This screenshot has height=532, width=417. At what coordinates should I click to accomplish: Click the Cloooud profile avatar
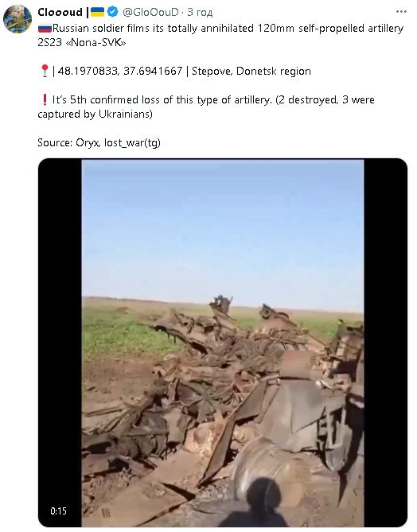(18, 19)
